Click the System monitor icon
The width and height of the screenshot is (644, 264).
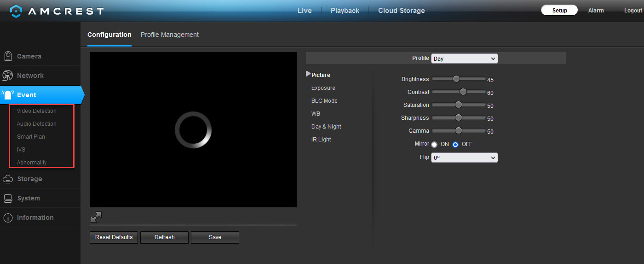(x=8, y=198)
